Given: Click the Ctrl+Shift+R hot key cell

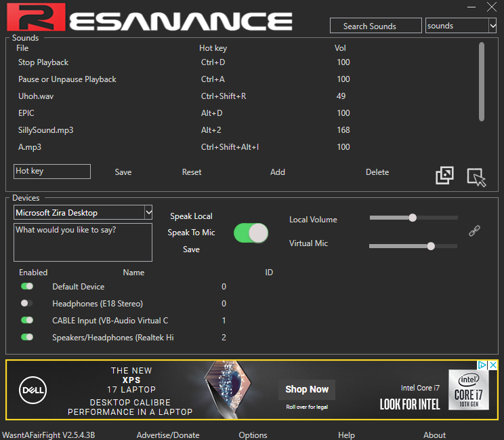Looking at the screenshot, I should (x=224, y=96).
